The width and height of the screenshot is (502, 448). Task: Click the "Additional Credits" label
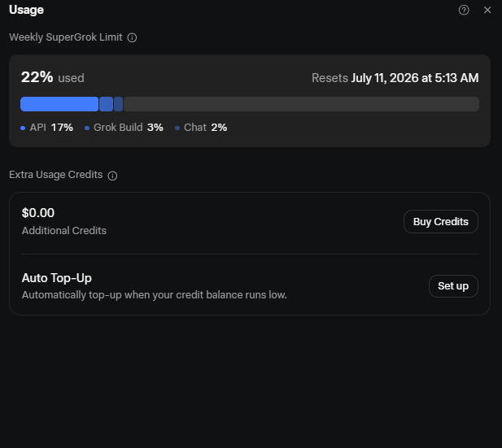click(x=64, y=231)
